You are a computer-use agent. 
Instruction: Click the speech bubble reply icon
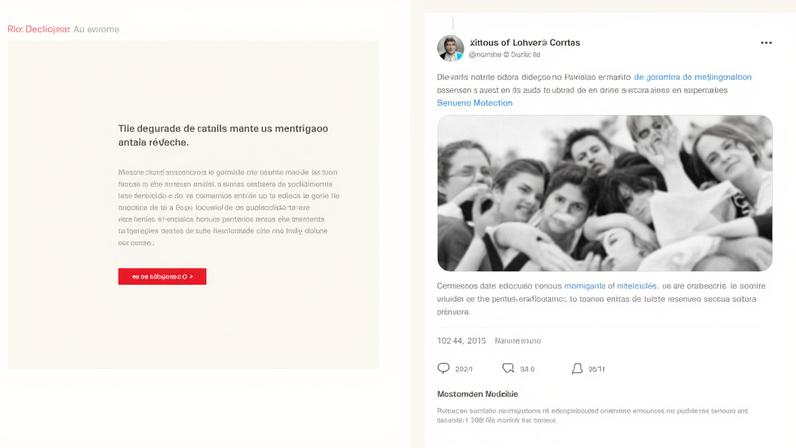(443, 368)
